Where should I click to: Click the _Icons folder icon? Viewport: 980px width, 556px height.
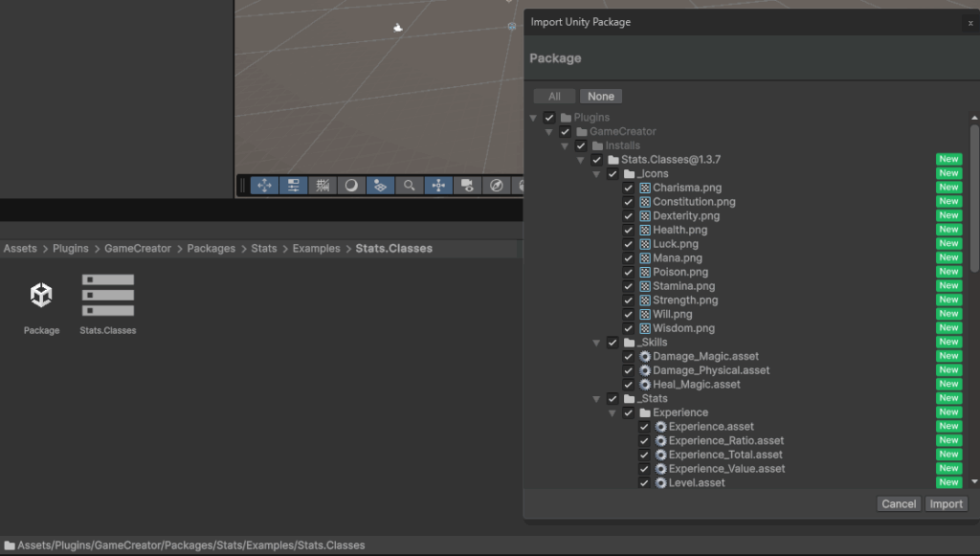(x=630, y=173)
